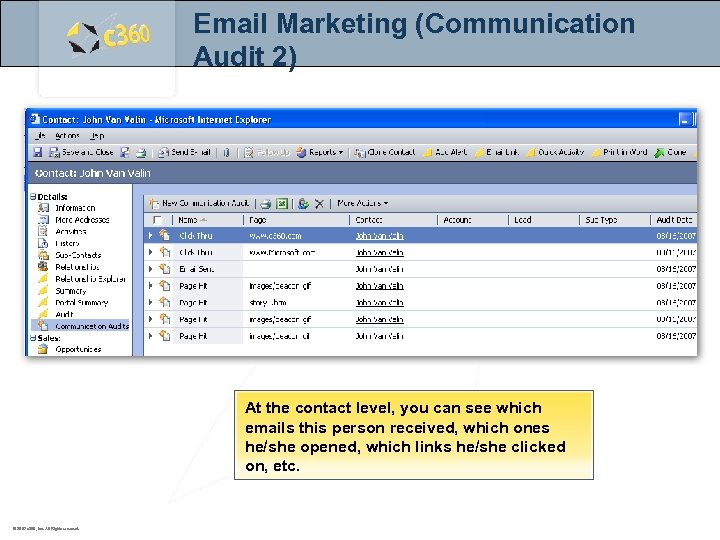Click the Follow Up toolbar button
720x540 pixels.
coord(267,152)
